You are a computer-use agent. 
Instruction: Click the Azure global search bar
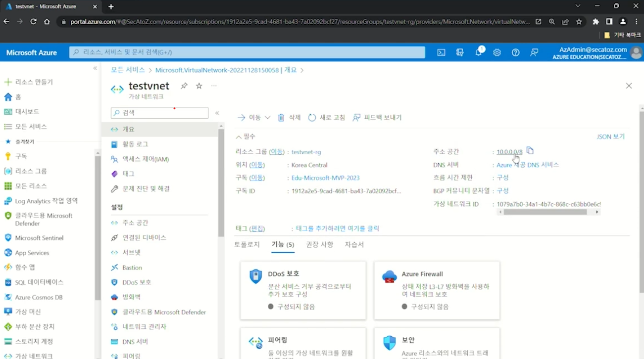[x=247, y=52]
